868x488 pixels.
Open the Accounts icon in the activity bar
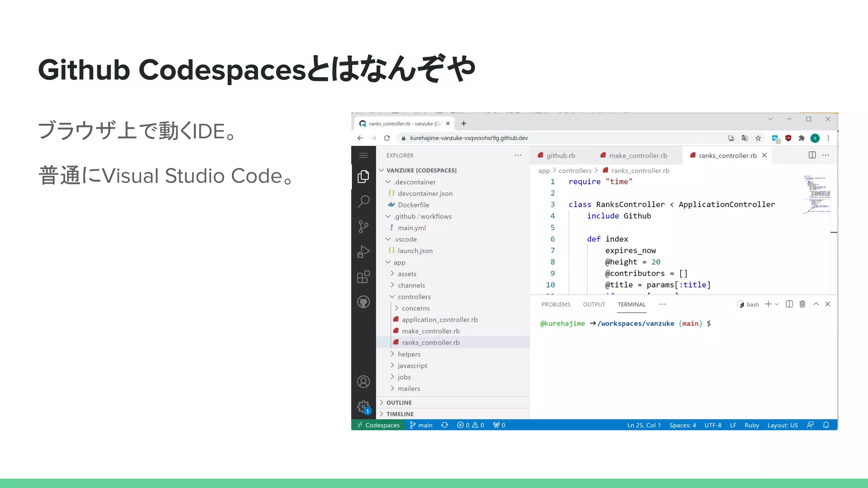[363, 382]
